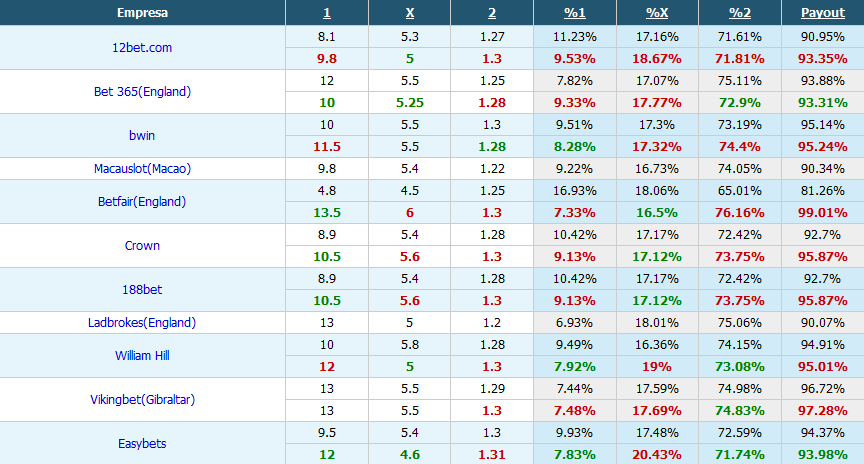
Task: Click the red 1.31 odds for Easybets
Action: point(492,455)
